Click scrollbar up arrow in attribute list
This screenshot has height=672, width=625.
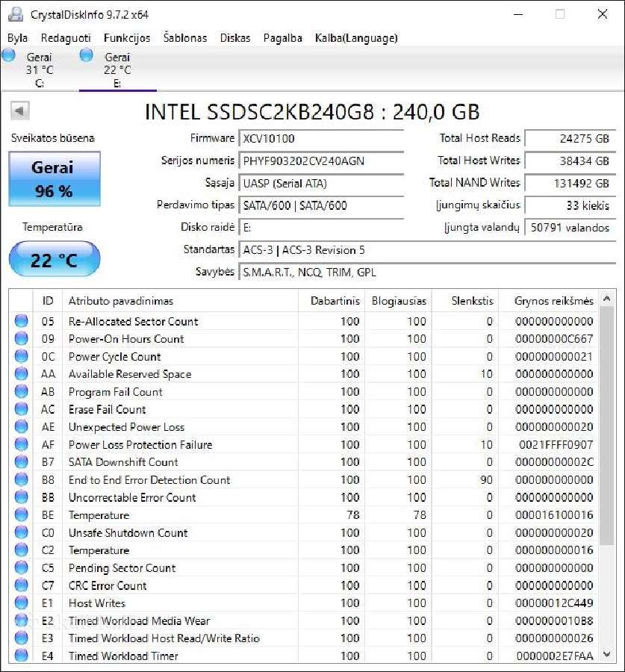coord(606,299)
